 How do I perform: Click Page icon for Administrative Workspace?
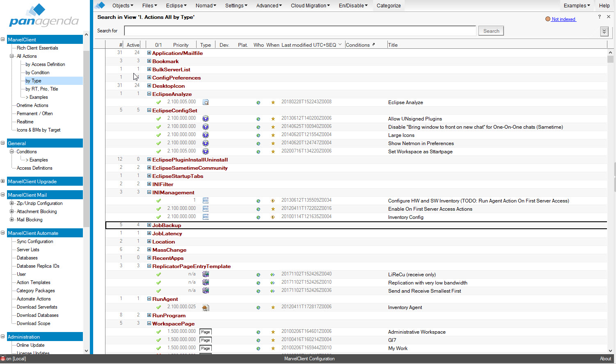206,332
